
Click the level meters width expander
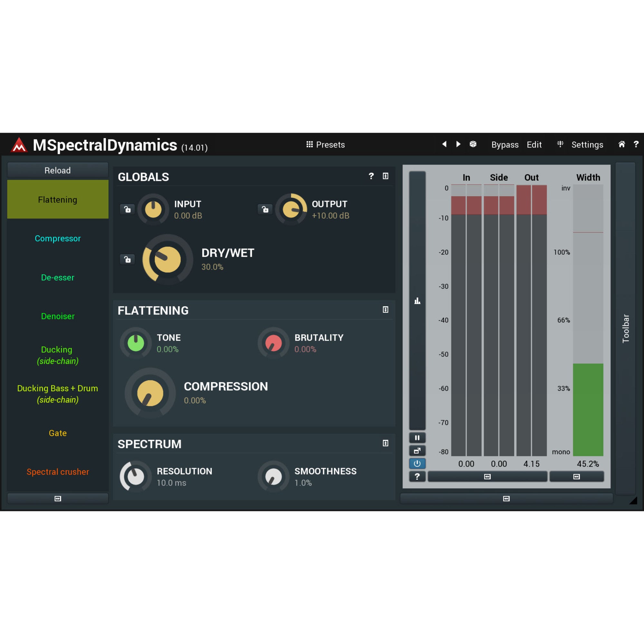487,477
